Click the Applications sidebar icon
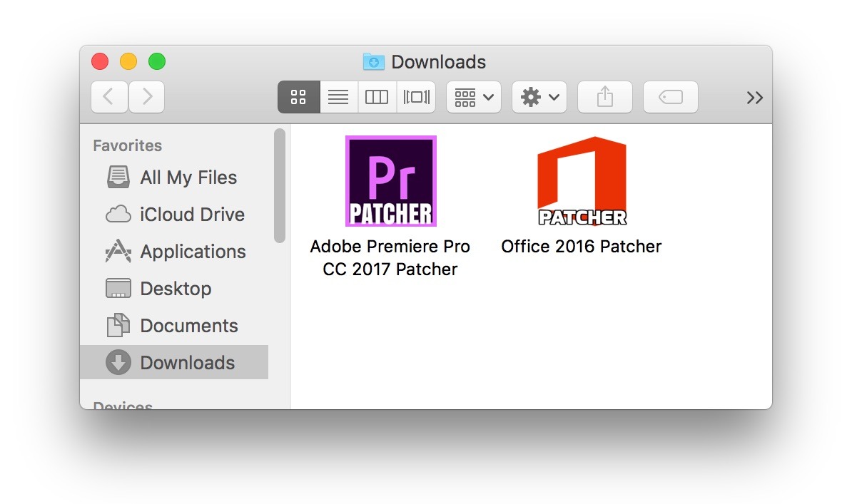Screen dimensions: 852x504 pyautogui.click(x=118, y=251)
